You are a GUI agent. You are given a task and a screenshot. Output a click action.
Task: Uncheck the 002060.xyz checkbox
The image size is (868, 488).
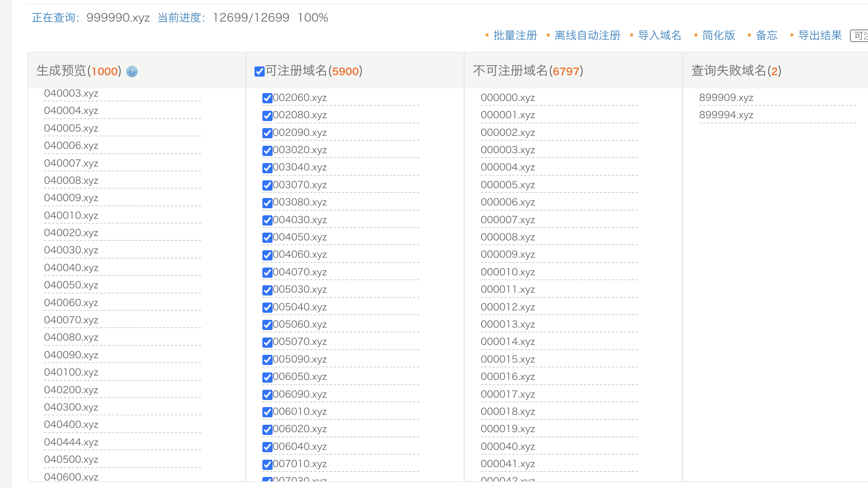(x=267, y=98)
